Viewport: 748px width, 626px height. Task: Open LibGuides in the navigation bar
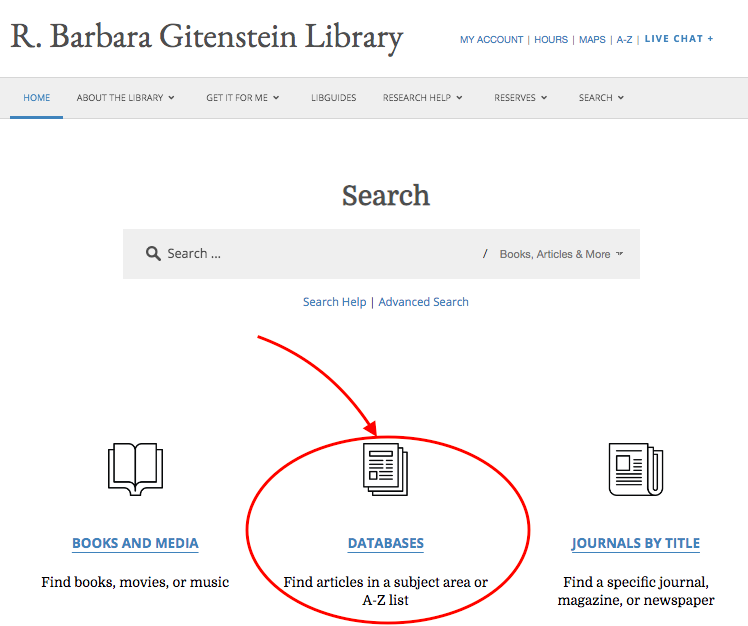click(333, 98)
